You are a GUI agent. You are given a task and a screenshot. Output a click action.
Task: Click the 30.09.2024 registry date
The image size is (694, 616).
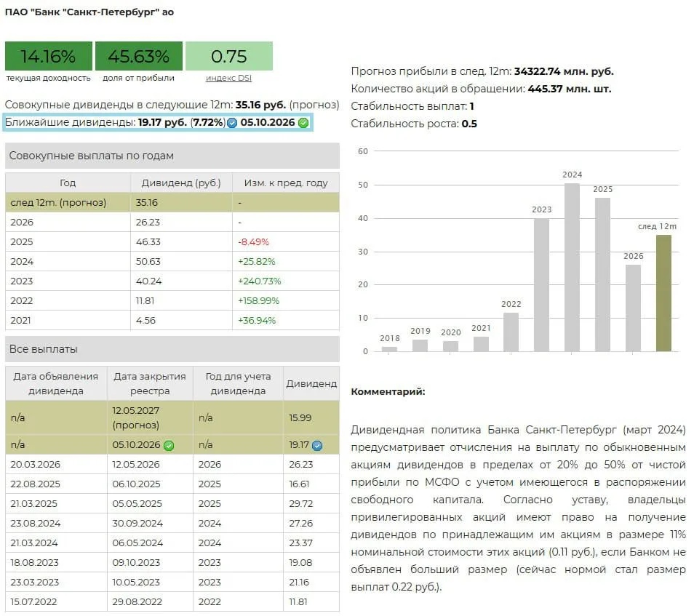coord(137,524)
